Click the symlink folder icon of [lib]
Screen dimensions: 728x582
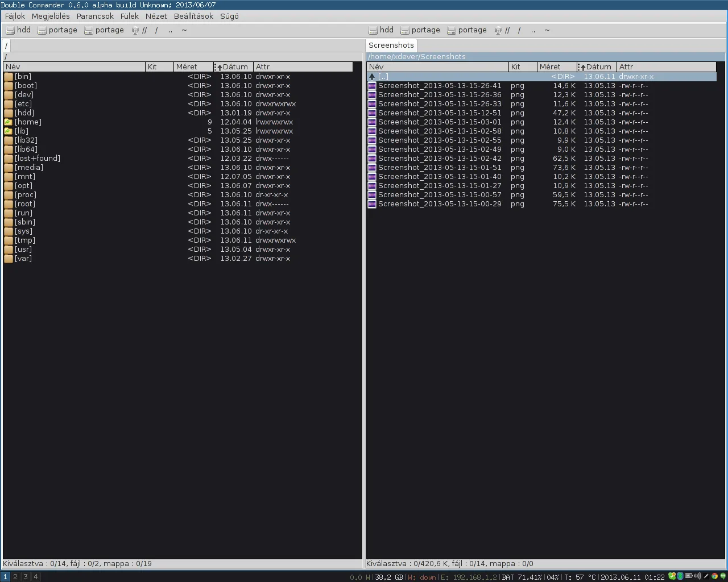pyautogui.click(x=9, y=131)
